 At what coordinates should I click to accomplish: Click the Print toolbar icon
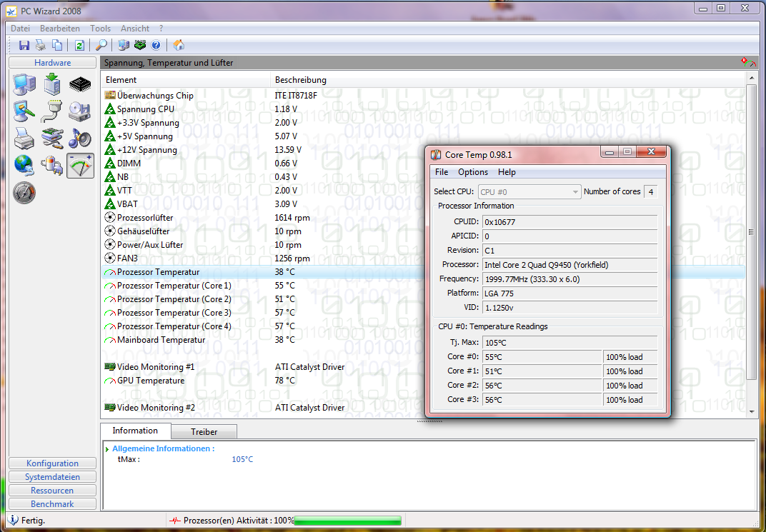(x=41, y=46)
